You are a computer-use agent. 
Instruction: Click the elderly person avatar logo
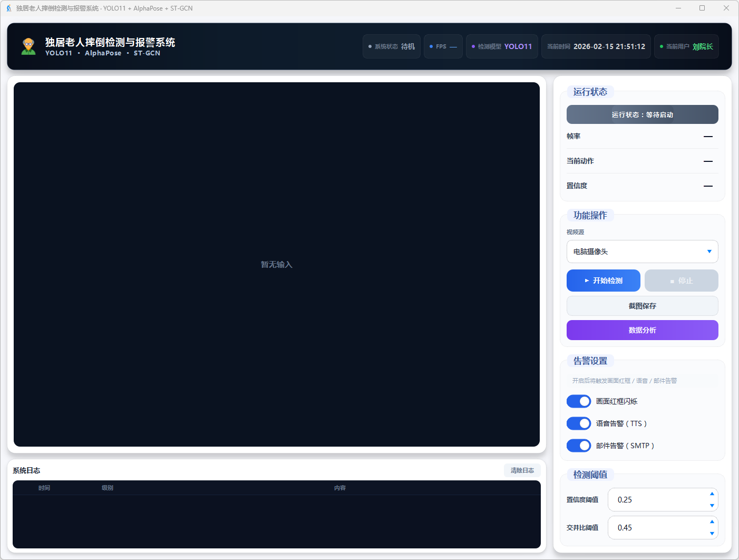point(28,46)
